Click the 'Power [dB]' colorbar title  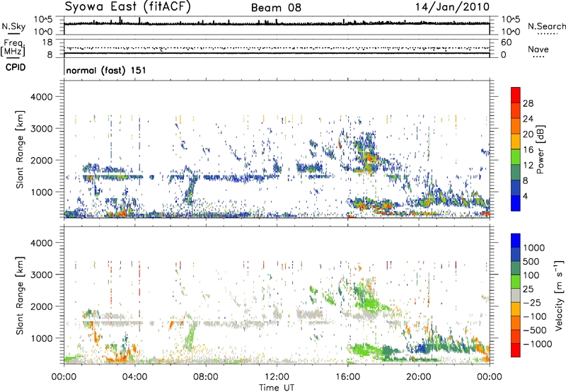(x=540, y=149)
